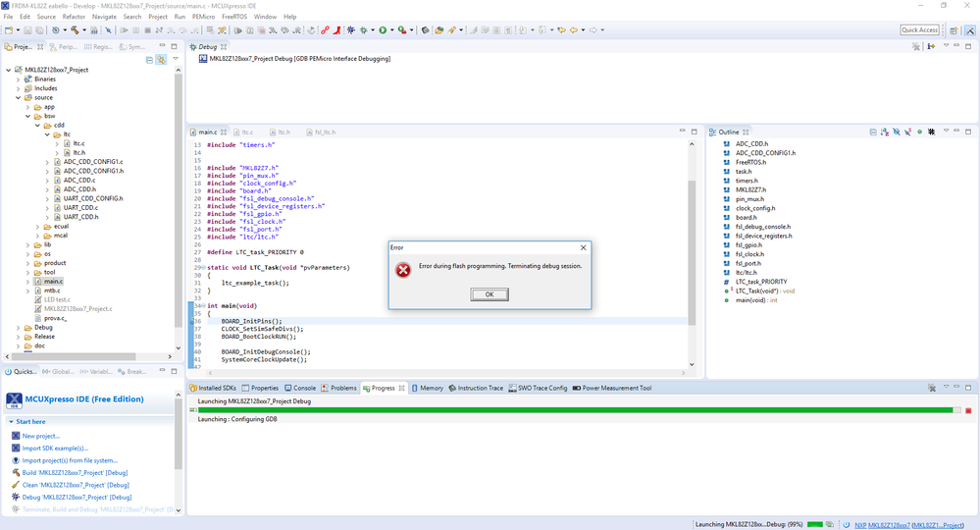Collapse the cdd folder
Viewport: 980px width, 530px height.
37,125
